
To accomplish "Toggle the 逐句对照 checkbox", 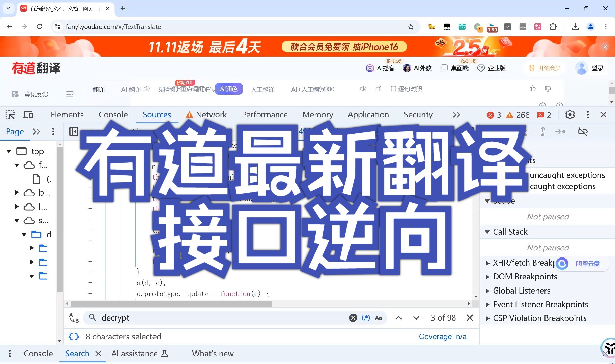I will (393, 89).
